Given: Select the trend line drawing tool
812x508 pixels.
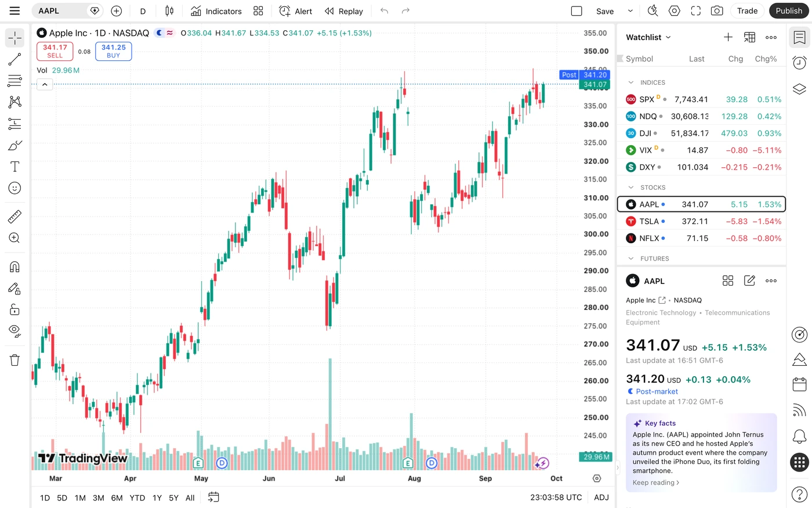Looking at the screenshot, I should [14, 59].
